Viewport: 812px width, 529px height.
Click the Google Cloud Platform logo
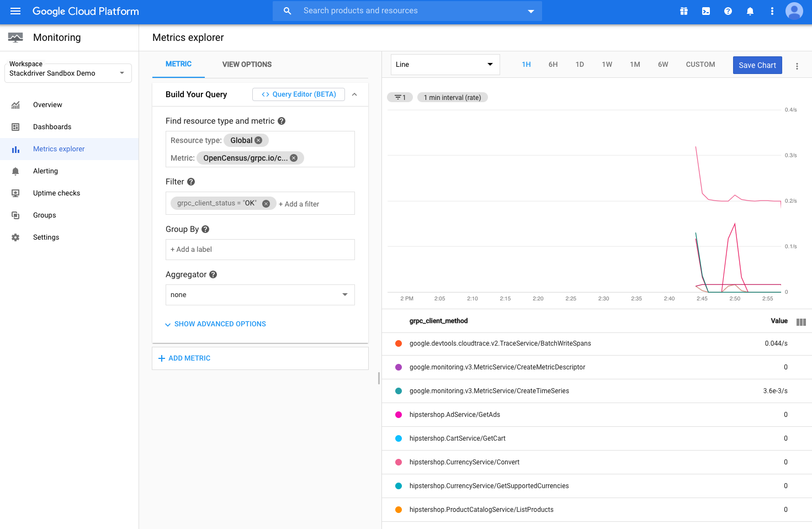pos(86,11)
